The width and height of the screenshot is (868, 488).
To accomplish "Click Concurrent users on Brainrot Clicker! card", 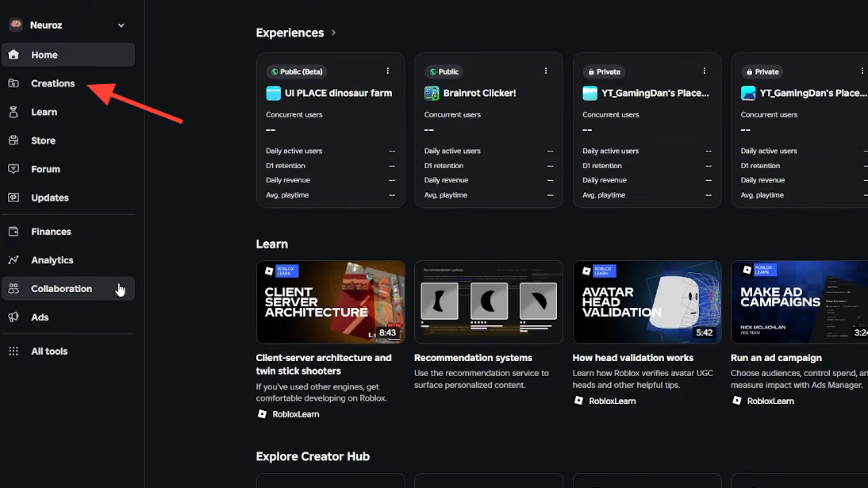I will click(452, 115).
